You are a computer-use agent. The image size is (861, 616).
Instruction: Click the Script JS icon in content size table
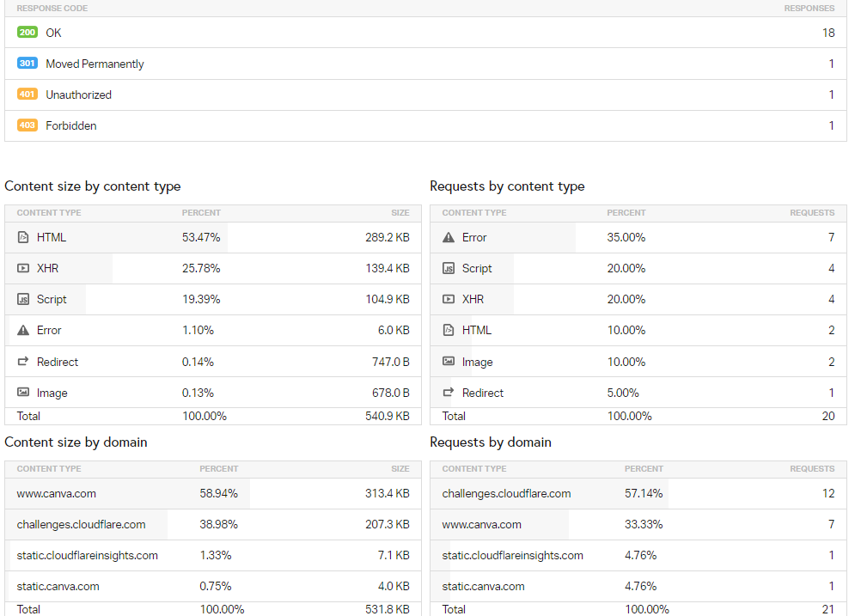pos(23,299)
